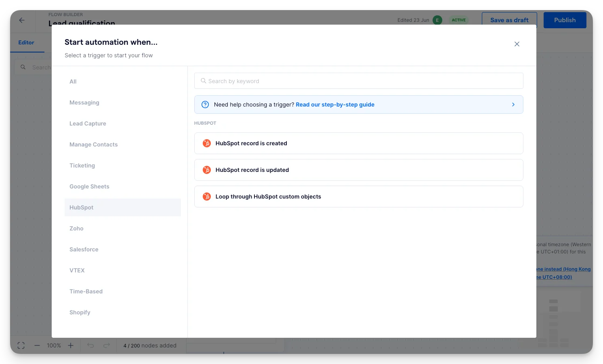Click the ACTIVE status badge

coord(458,20)
